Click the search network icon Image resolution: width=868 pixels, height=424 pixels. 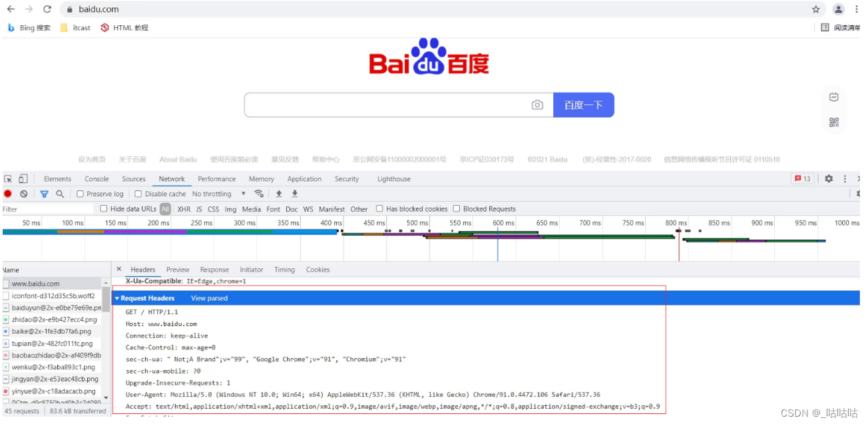[61, 194]
